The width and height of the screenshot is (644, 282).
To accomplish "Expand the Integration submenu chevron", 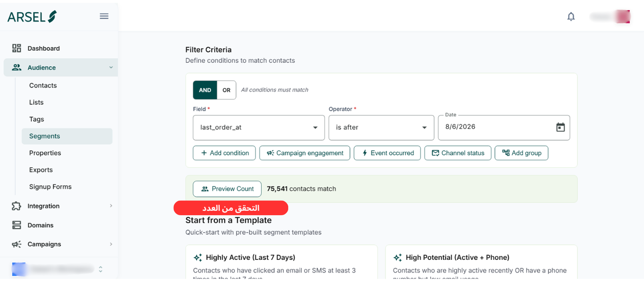I will [x=111, y=206].
